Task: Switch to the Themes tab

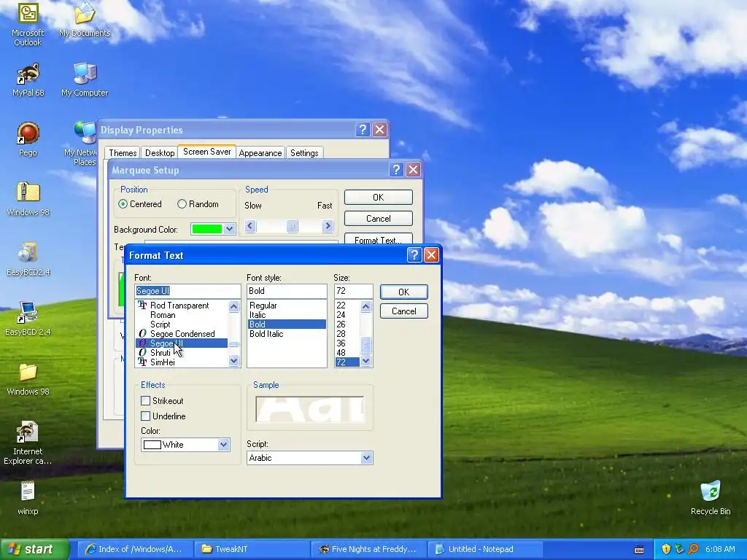Action: [123, 153]
